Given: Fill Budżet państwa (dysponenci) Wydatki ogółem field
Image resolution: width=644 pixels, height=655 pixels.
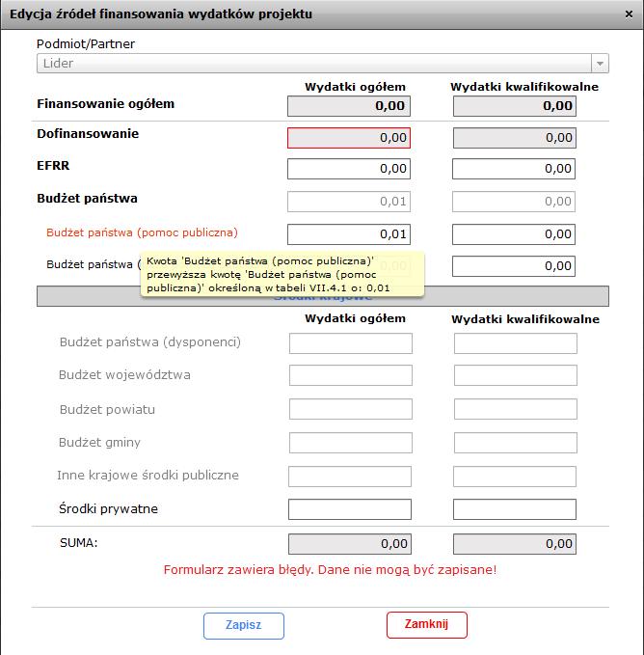Looking at the screenshot, I should (351, 343).
